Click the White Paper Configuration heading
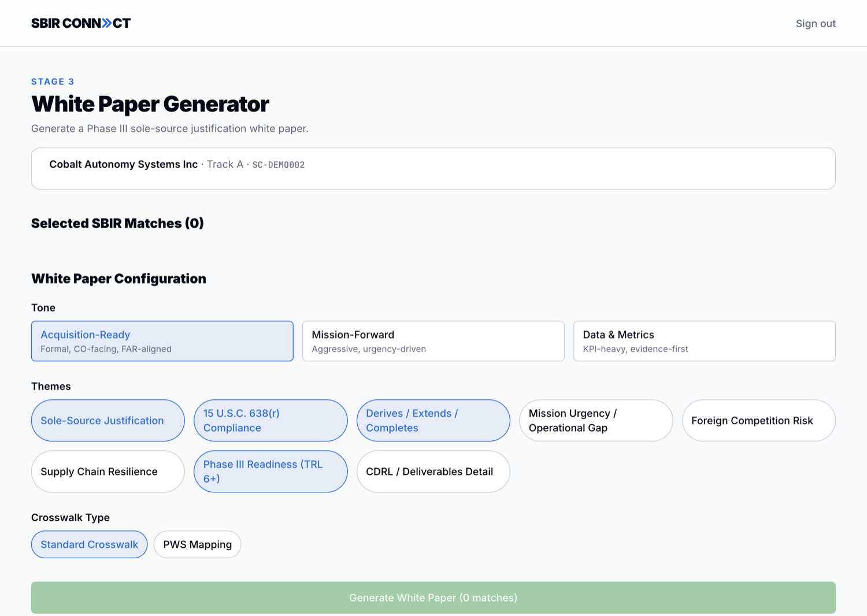 click(118, 279)
